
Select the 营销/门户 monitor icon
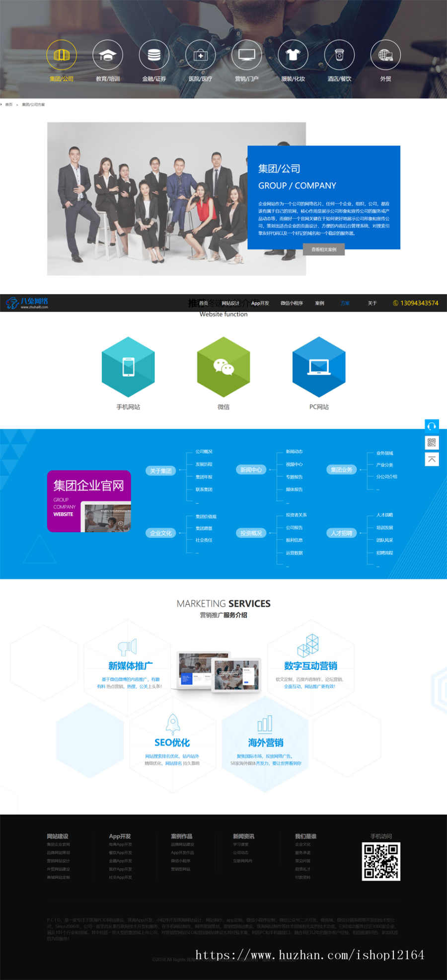[x=247, y=55]
